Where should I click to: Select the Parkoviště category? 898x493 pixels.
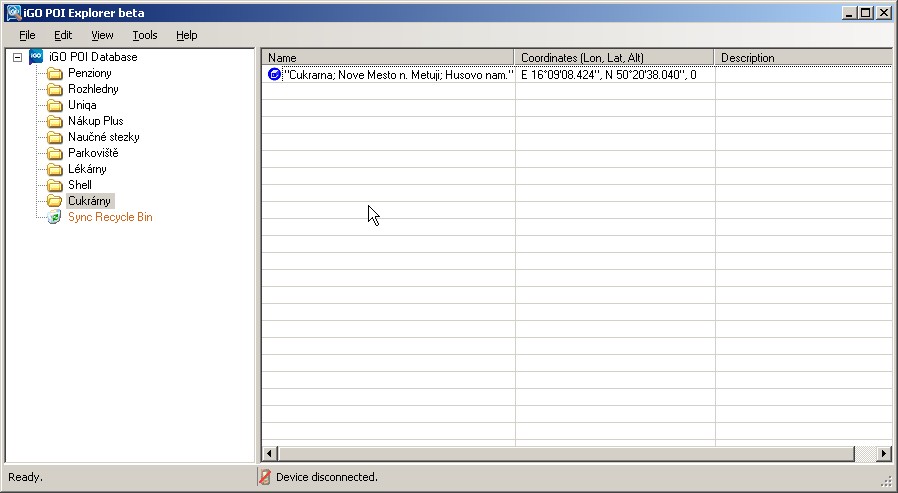click(93, 153)
